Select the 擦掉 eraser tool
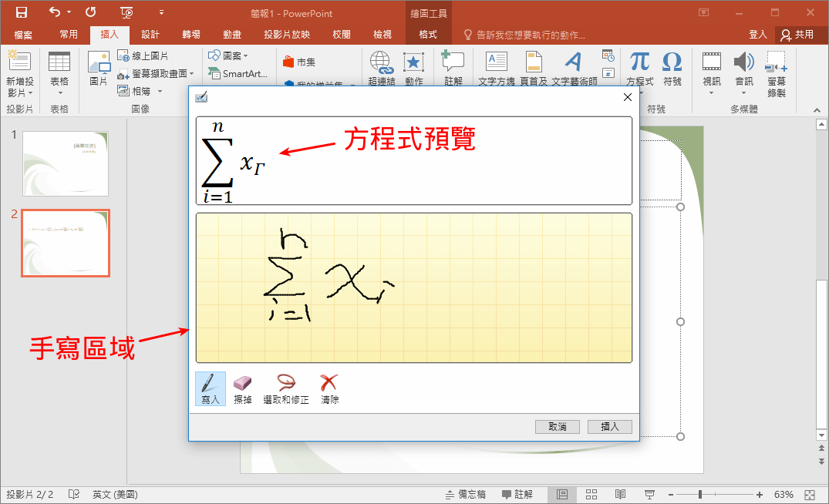 [244, 388]
